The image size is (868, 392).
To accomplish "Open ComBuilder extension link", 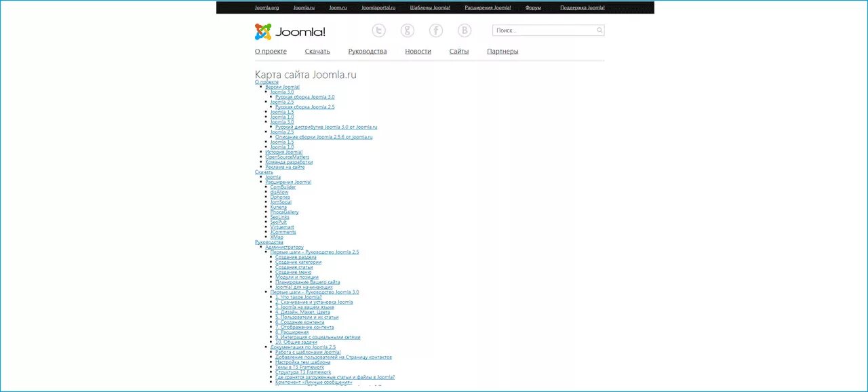I will tap(283, 187).
